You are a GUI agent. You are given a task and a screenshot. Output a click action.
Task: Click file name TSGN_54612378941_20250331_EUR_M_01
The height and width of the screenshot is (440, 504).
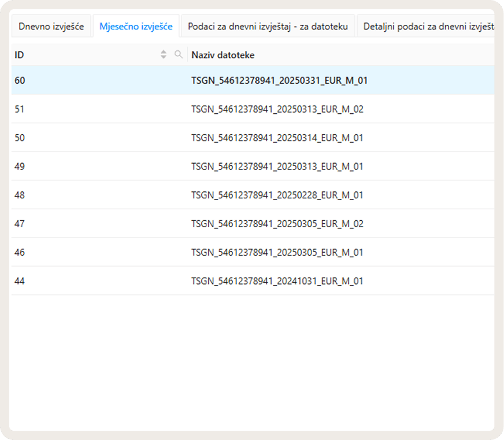point(279,80)
